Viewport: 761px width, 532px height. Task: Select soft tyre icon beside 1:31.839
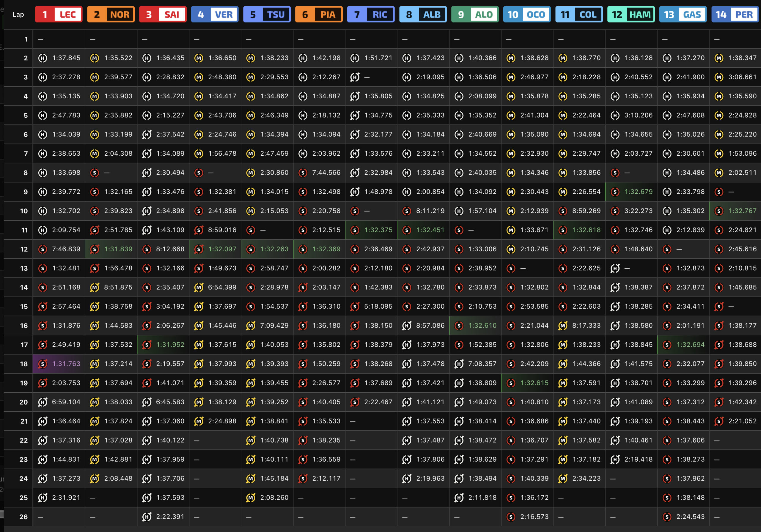coord(95,249)
